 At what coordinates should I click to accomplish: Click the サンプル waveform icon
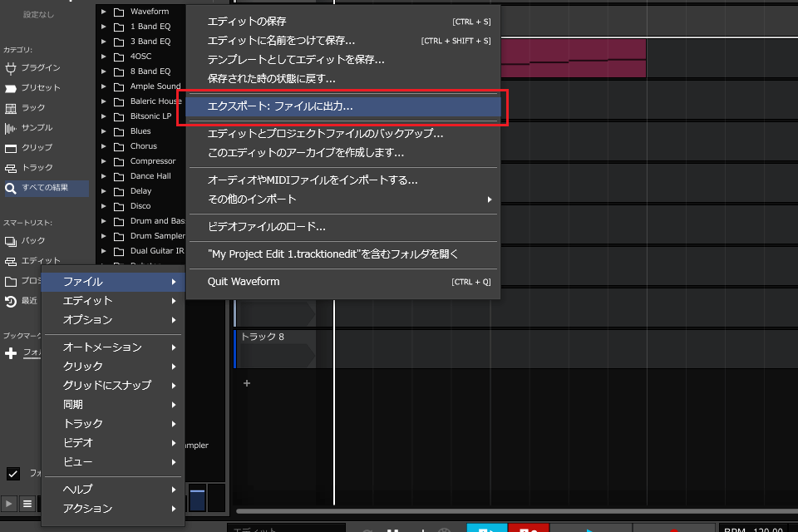[x=11, y=128]
